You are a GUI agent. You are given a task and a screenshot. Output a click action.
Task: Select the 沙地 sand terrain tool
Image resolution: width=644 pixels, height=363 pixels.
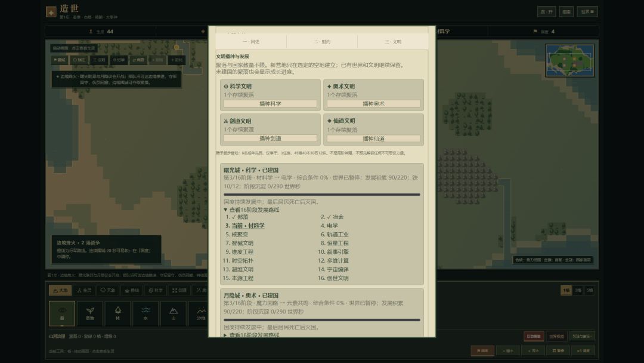point(201,313)
